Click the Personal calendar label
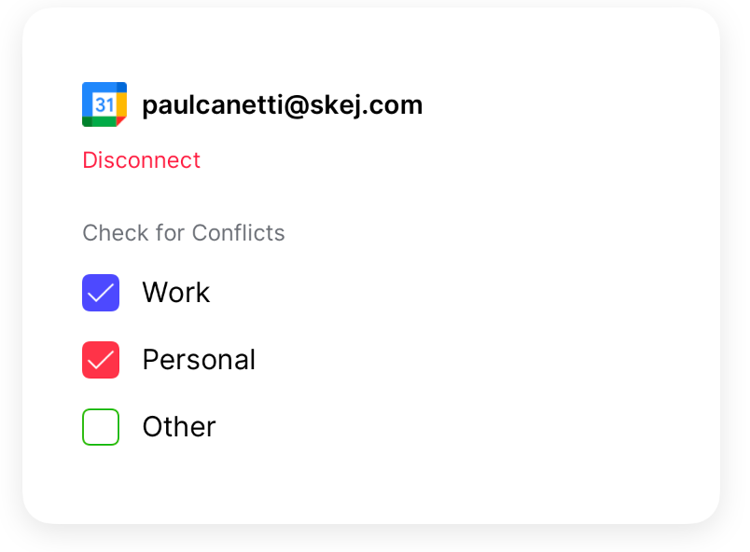The image size is (750, 552). coord(199,360)
